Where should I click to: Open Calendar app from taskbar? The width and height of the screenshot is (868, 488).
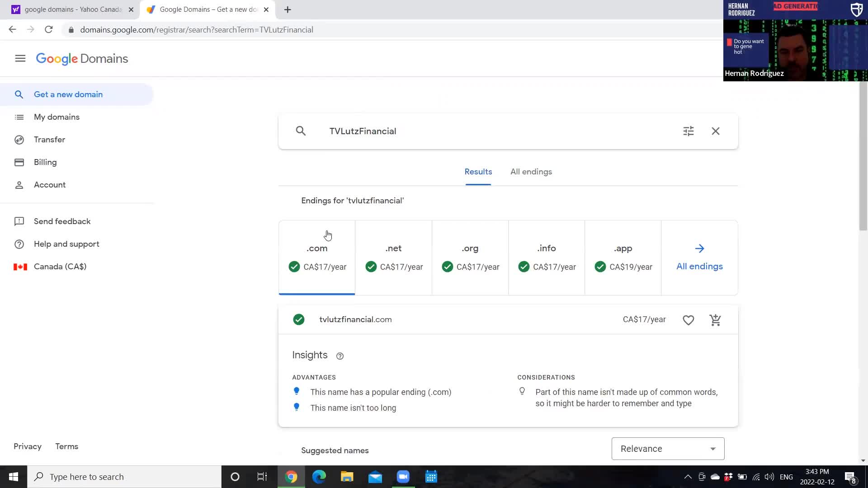[x=431, y=477]
